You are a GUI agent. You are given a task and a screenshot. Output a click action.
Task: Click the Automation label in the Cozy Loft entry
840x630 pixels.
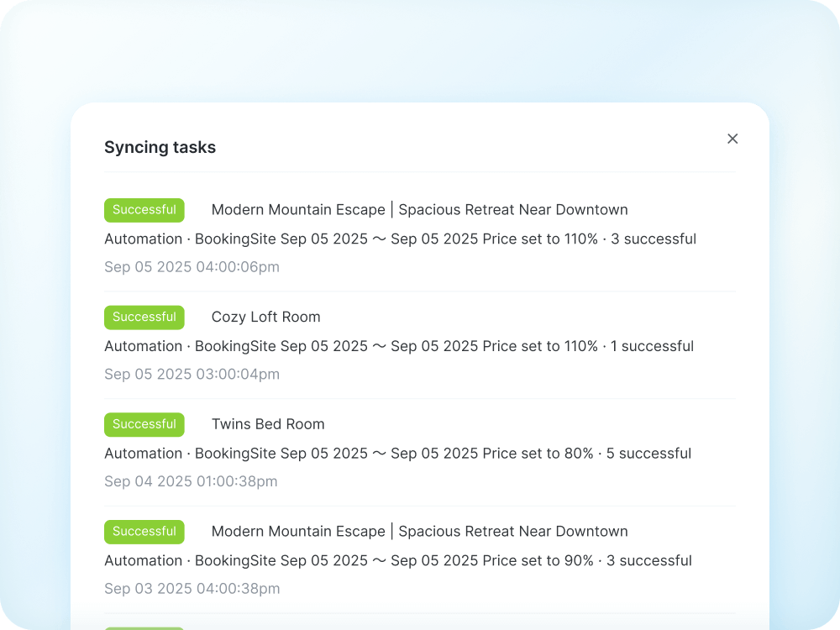pyautogui.click(x=143, y=346)
